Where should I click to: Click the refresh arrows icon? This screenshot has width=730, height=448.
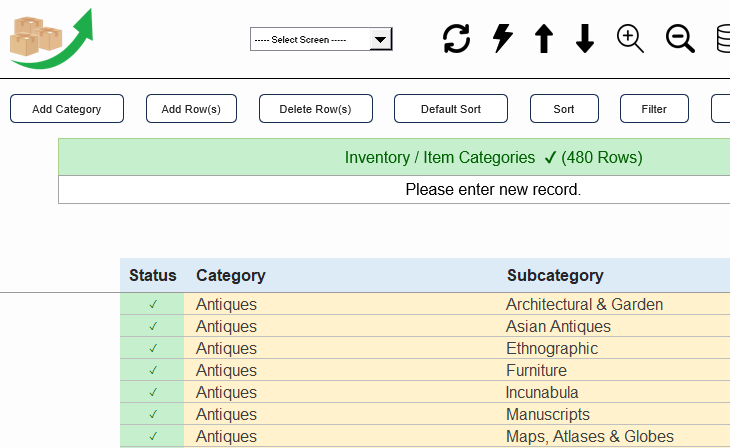(x=457, y=39)
